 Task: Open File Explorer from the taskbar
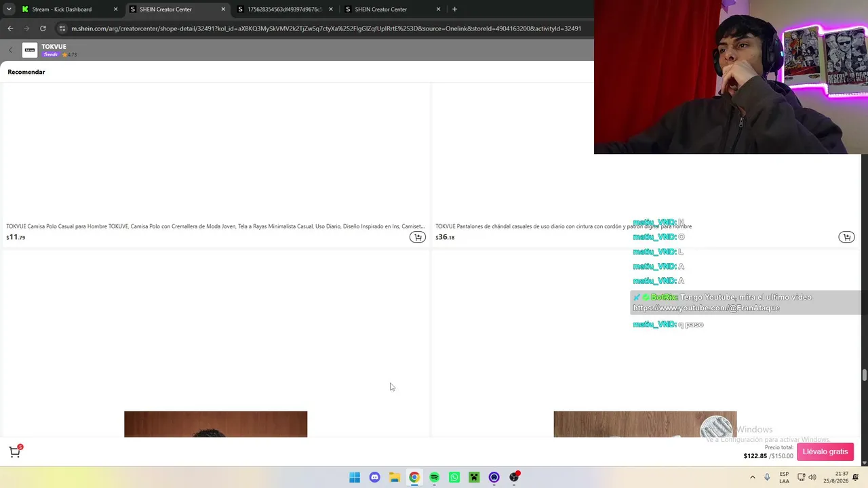pyautogui.click(x=394, y=477)
